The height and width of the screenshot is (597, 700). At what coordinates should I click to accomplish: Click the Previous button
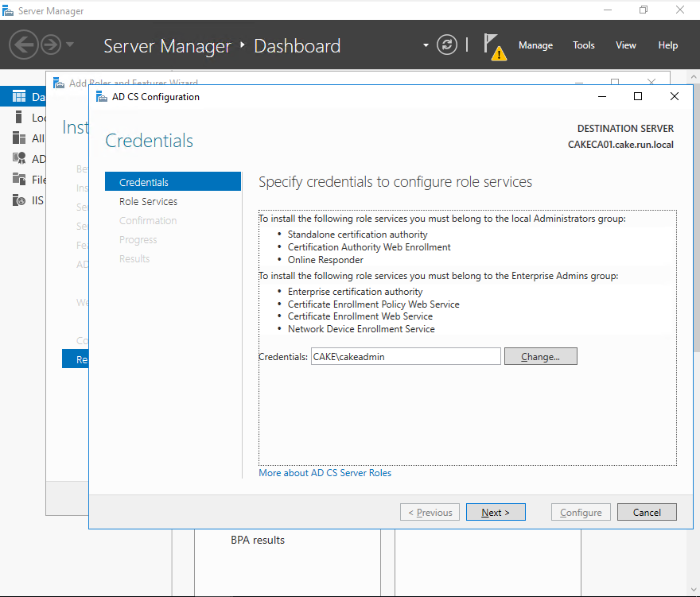click(430, 512)
